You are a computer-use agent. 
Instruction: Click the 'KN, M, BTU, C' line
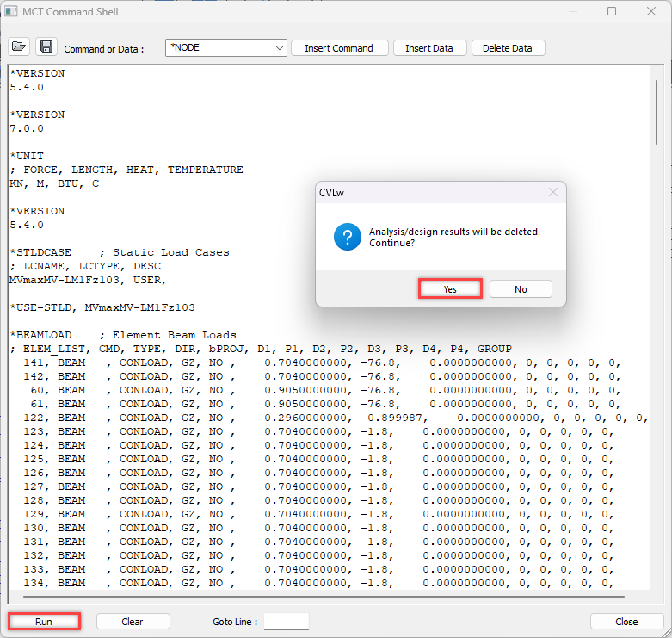54,183
